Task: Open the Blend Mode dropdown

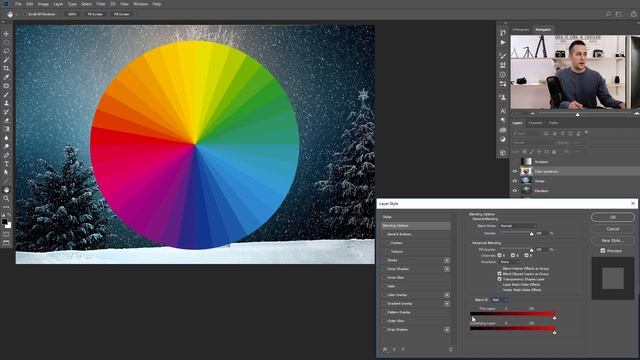Action: point(518,226)
